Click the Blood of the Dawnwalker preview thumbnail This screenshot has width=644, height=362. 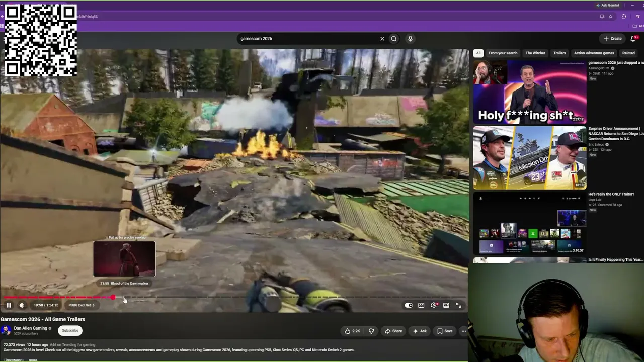[124, 259]
